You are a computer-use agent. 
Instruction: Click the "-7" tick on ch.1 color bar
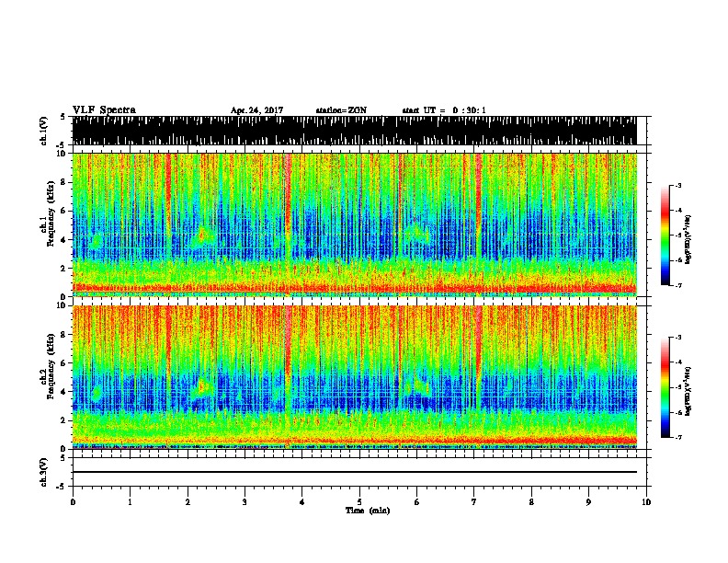[678, 285]
